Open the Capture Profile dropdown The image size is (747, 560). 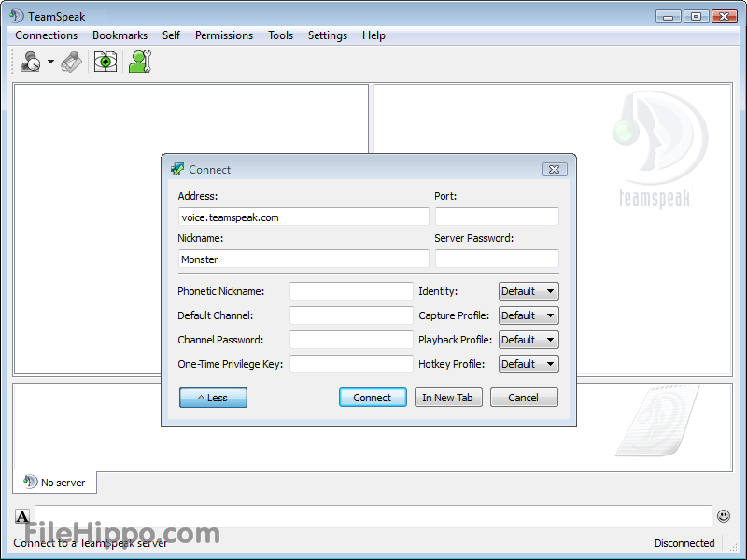529,315
